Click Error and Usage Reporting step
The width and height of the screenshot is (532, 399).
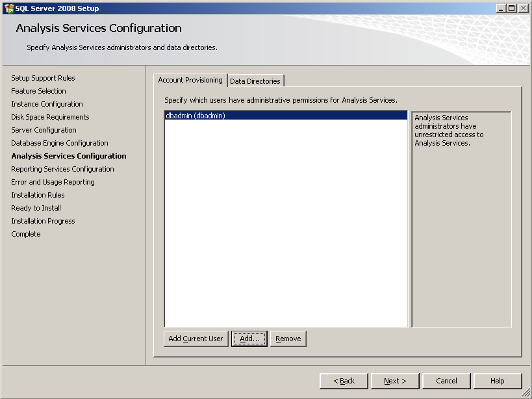[x=53, y=182]
